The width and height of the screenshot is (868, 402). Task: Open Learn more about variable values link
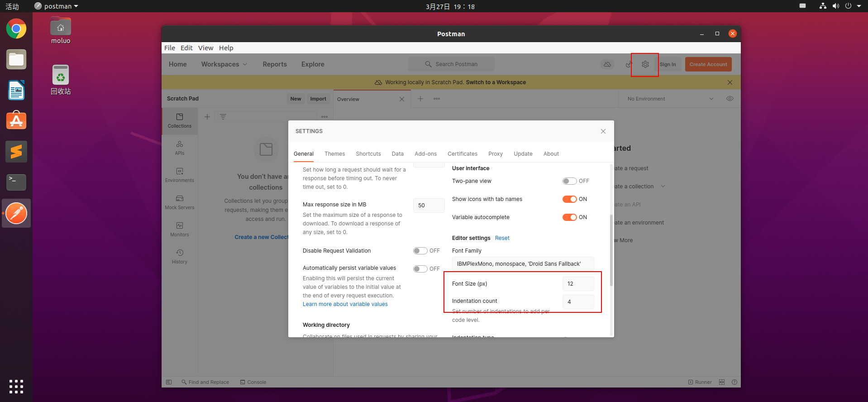coord(345,304)
